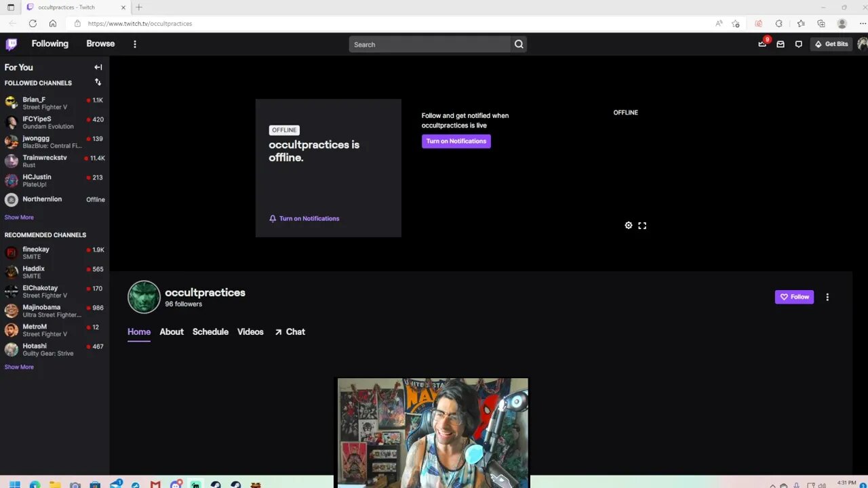Open channel options dots beside Follow
Image resolution: width=868 pixels, height=488 pixels.
coord(827,297)
